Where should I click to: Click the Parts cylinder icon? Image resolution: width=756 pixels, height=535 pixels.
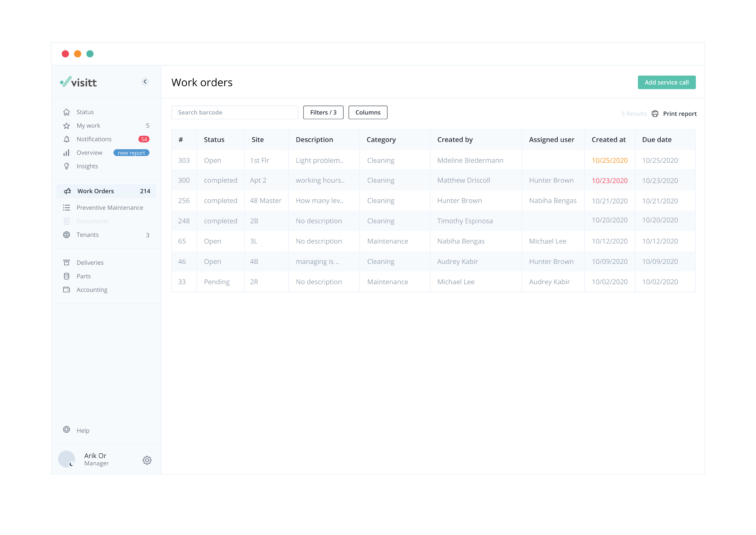click(x=67, y=276)
